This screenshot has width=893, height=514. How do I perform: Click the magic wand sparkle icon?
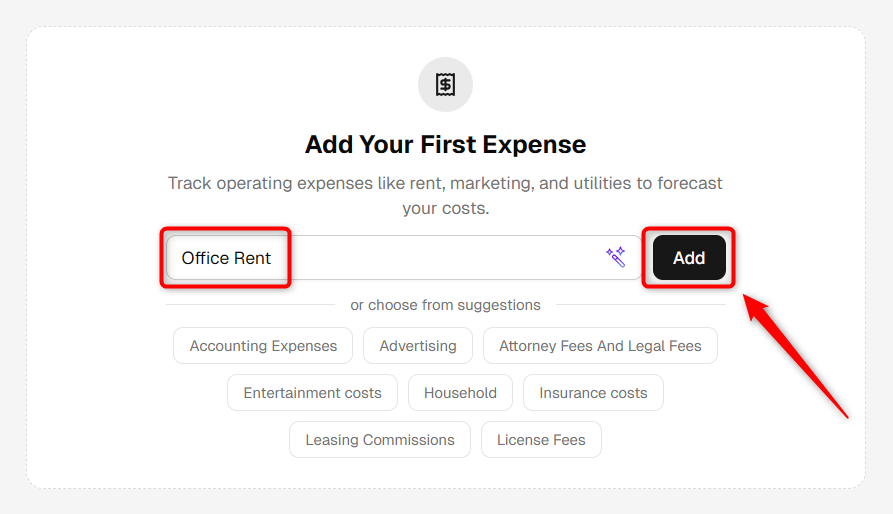point(616,257)
